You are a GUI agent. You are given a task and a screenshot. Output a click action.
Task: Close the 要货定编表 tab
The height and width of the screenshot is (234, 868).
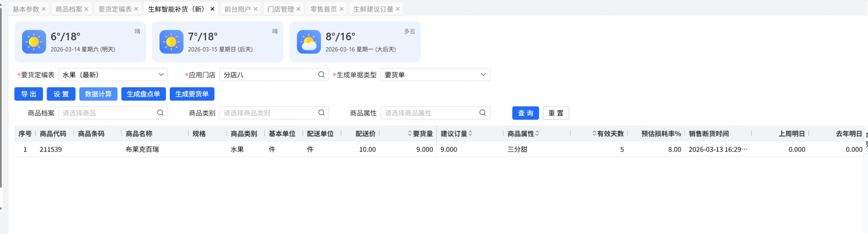click(136, 9)
